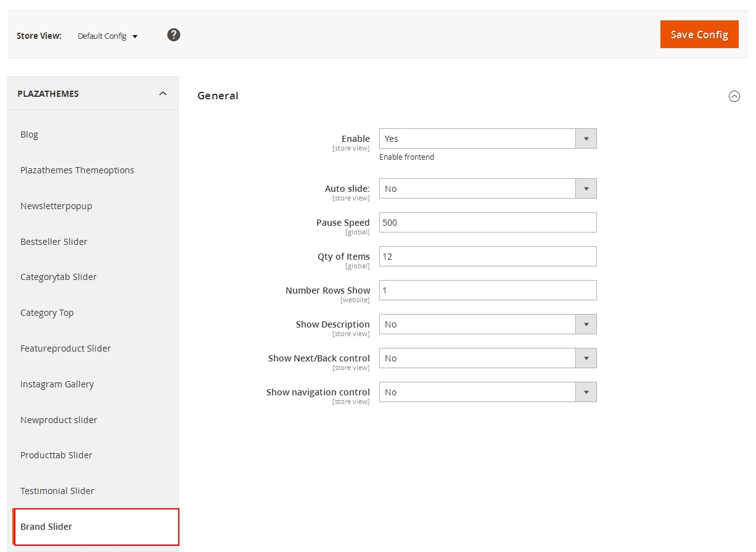Select Plazathemes Themeoptions in sidebar

click(77, 170)
